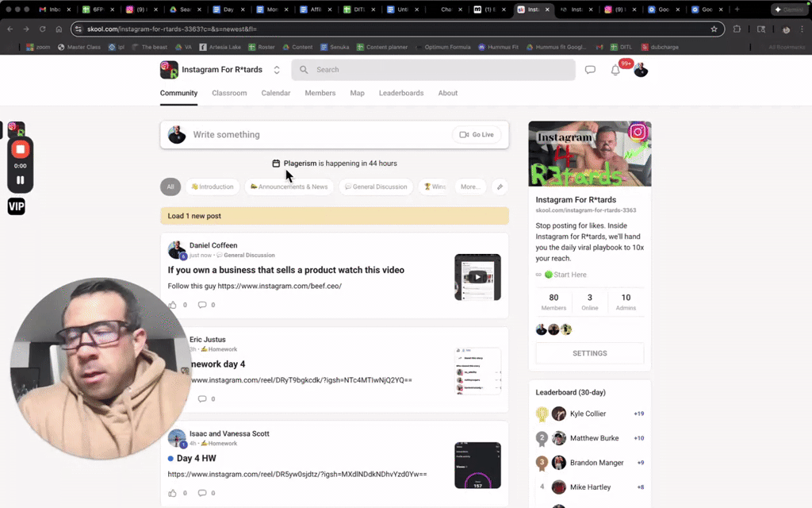The height and width of the screenshot is (508, 812).
Task: Load 1 new post banner
Action: (x=335, y=216)
